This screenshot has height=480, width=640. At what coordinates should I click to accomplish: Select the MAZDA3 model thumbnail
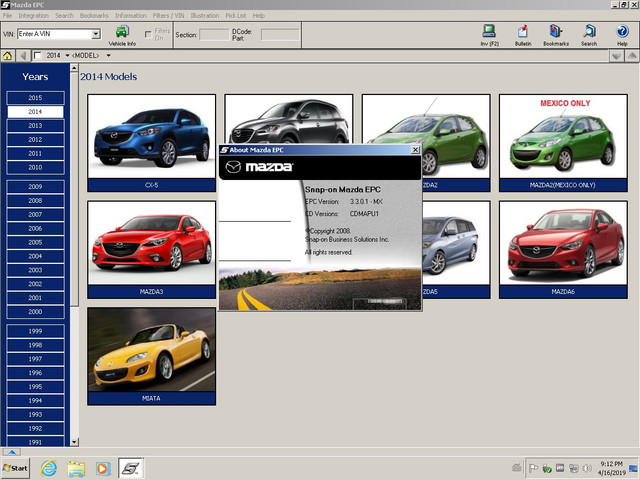151,249
